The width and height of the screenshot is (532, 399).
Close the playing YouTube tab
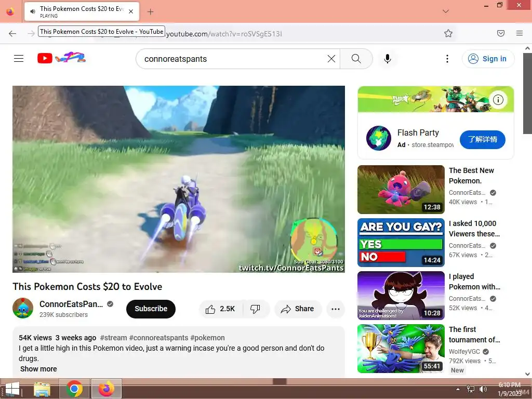point(131,11)
